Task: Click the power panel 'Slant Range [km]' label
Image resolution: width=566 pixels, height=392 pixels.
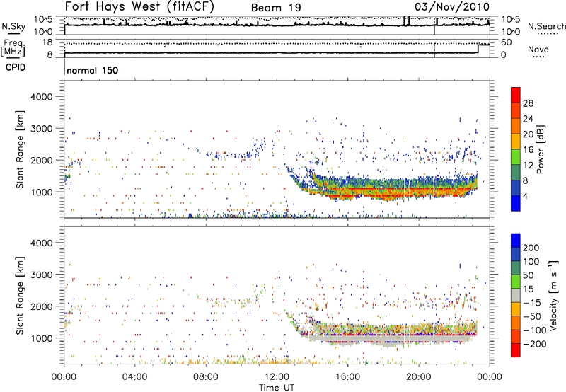Action: (x=20, y=149)
